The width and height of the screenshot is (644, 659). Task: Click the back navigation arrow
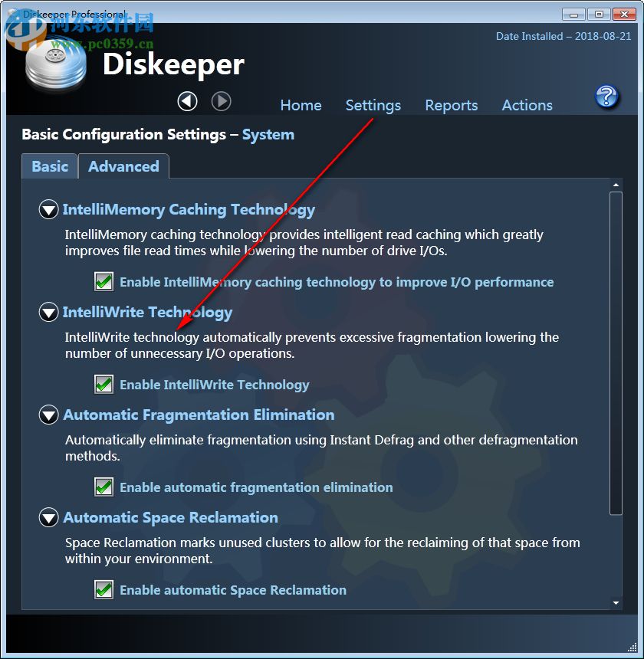point(187,100)
